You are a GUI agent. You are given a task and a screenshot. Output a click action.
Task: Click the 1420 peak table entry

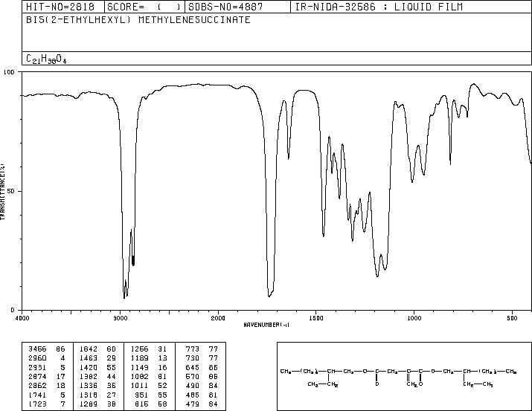(97, 367)
